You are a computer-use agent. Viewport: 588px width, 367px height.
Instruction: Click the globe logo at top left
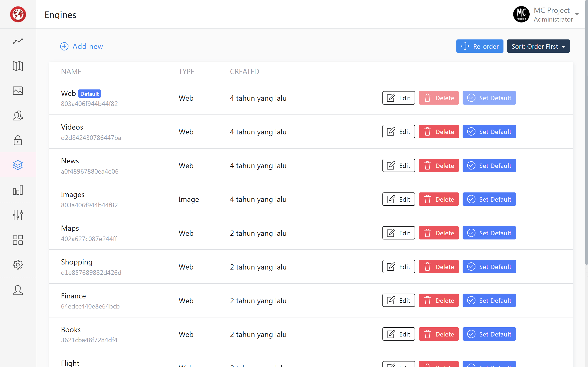[18, 14]
